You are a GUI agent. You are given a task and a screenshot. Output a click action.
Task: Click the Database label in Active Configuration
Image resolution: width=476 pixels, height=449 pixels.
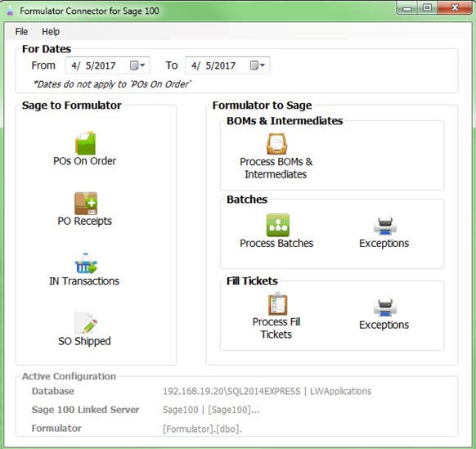pos(53,391)
